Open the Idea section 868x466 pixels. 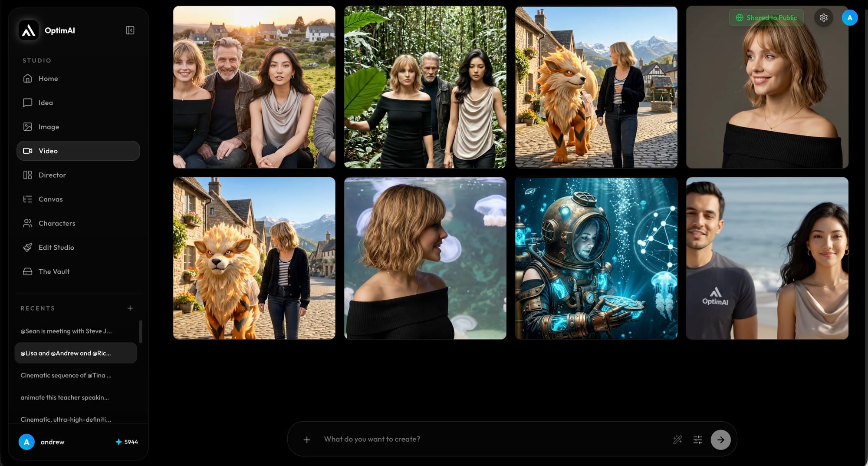coord(78,102)
